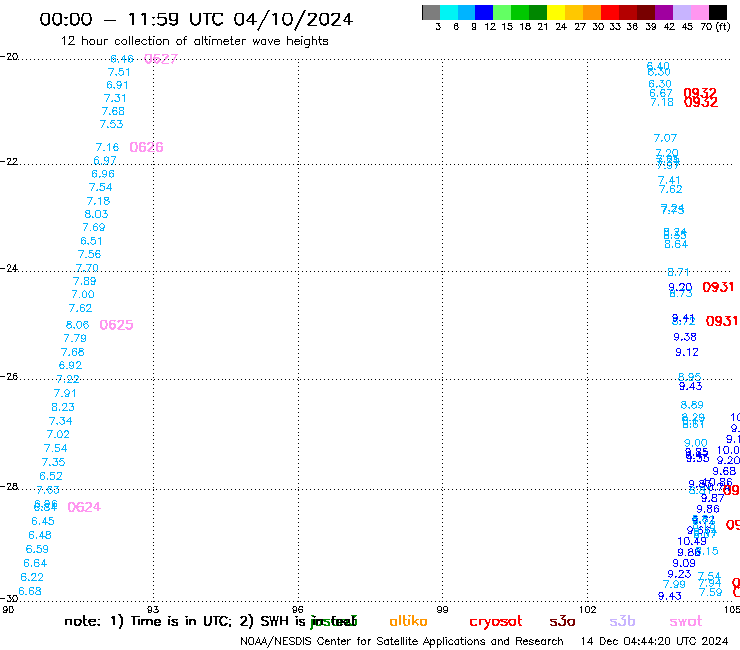740x650 pixels.
Task: Click the chart title with date 04/10/2024
Action: point(196,20)
